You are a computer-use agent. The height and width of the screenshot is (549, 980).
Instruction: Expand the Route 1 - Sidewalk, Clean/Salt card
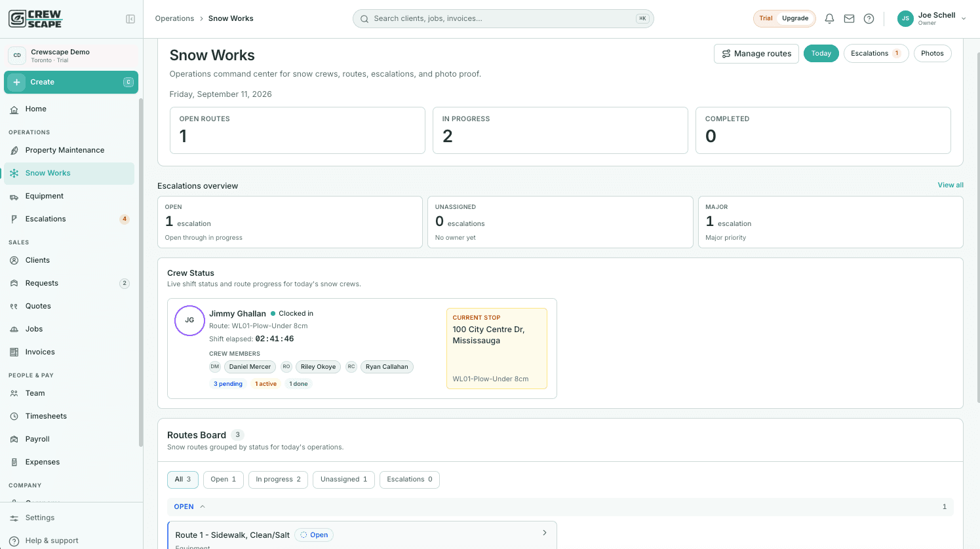point(544,533)
